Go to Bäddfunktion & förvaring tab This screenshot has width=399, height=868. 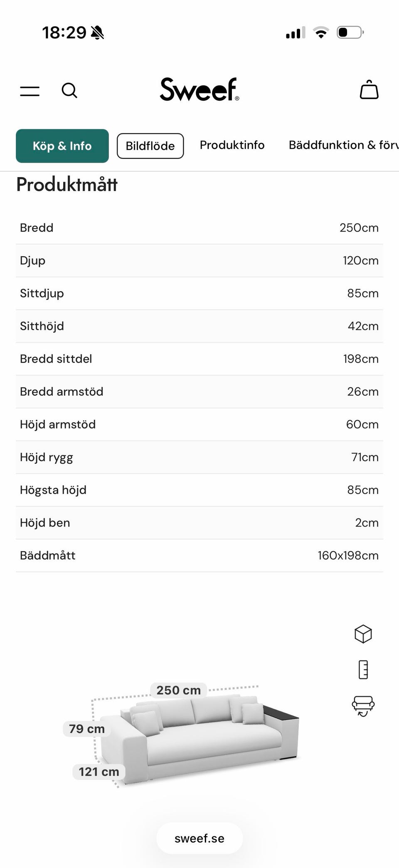click(x=343, y=145)
